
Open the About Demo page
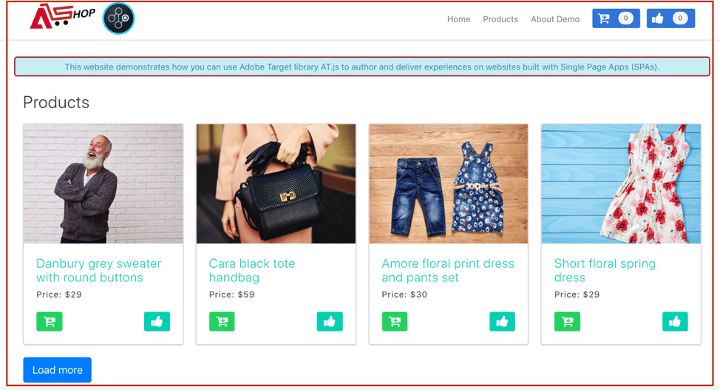[x=555, y=19]
